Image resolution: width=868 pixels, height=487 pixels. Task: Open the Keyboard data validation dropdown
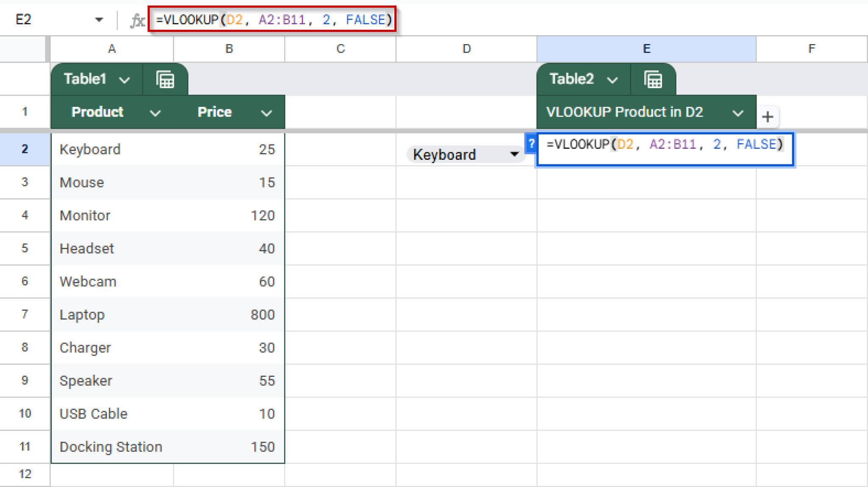(x=514, y=154)
